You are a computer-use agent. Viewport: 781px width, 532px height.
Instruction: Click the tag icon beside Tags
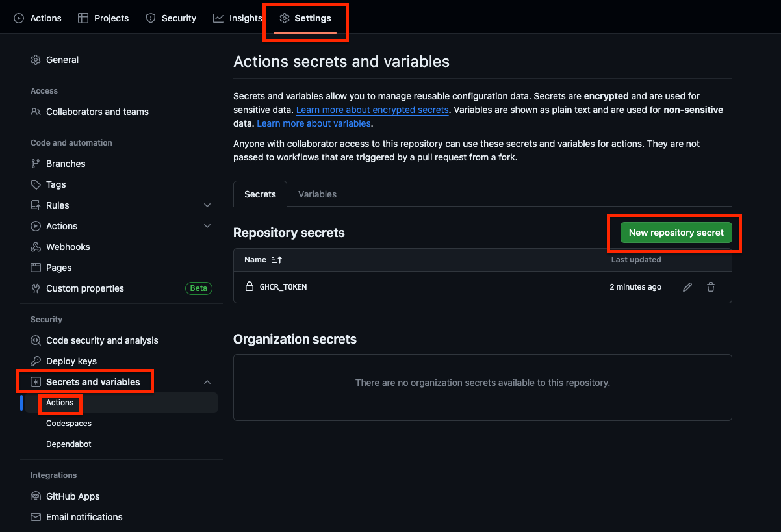pyautogui.click(x=36, y=184)
